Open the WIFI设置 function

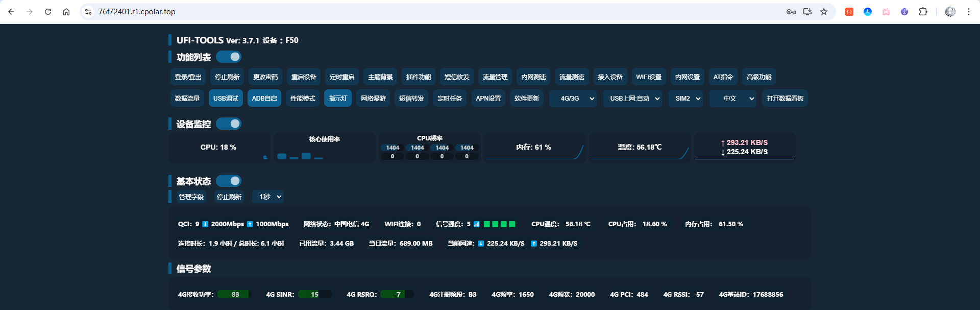point(648,77)
